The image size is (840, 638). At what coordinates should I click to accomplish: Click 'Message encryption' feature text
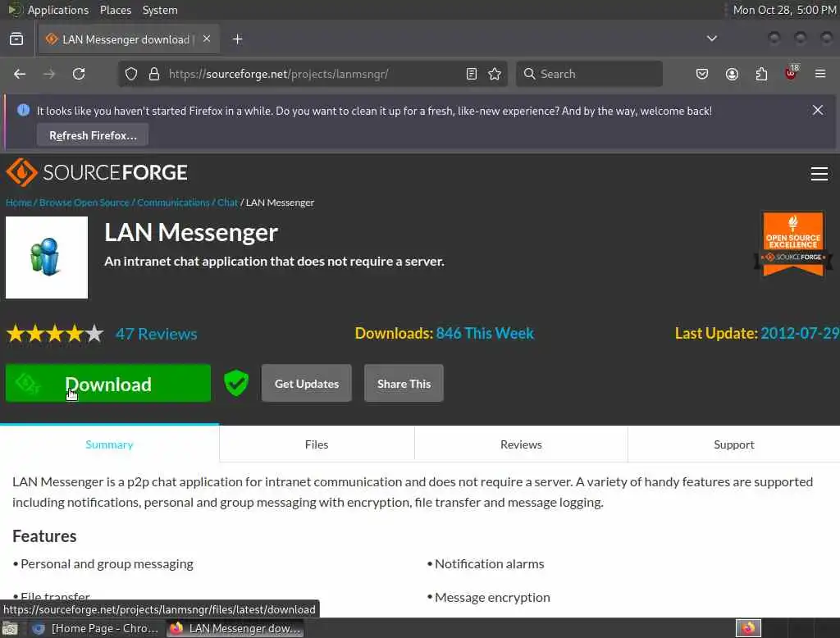pos(492,597)
